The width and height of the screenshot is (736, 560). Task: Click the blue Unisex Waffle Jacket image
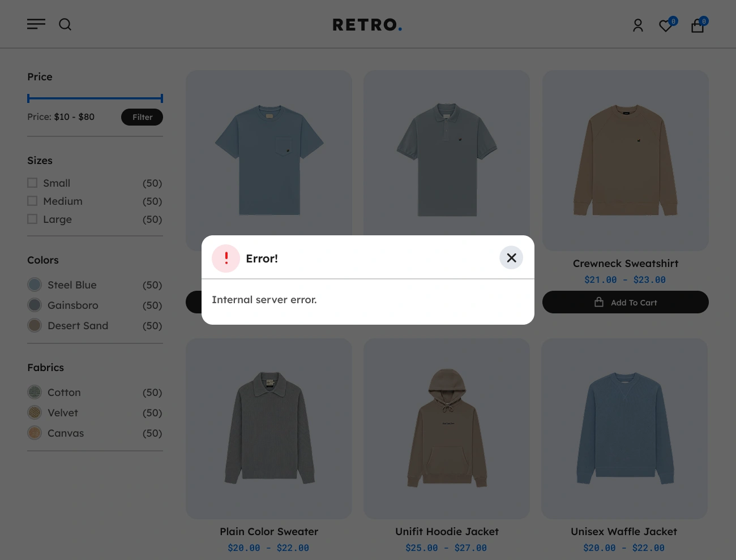(625, 428)
